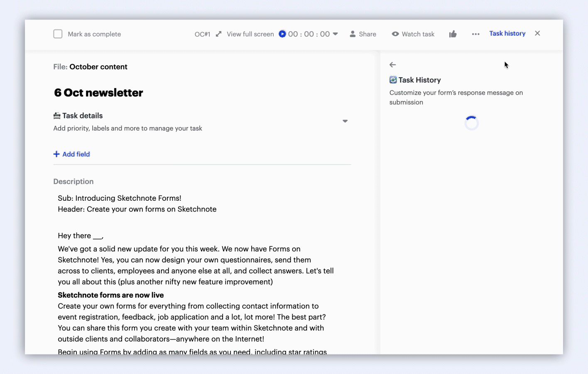The height and width of the screenshot is (374, 588).
Task: Click the Task History panel icon
Action: pos(393,80)
